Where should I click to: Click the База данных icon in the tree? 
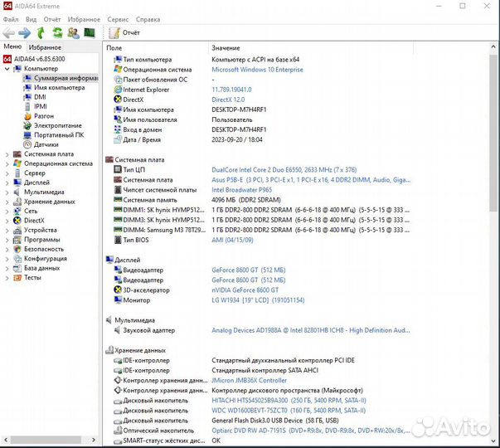[x=17, y=268]
